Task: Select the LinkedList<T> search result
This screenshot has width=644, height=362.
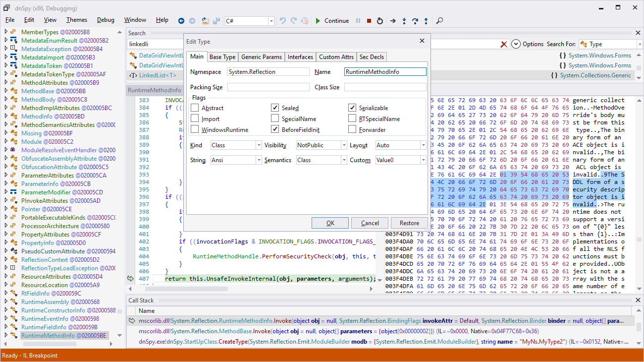Action: click(158, 75)
